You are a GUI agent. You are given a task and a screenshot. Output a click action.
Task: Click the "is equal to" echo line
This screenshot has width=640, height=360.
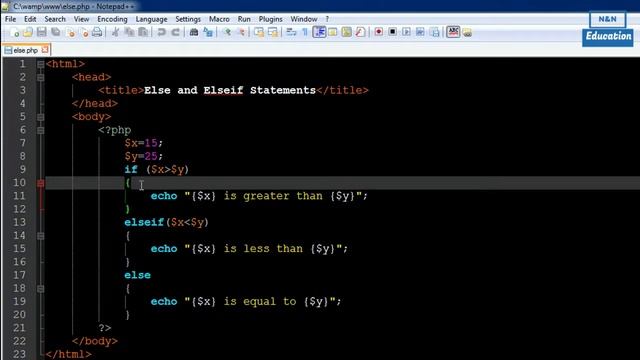point(246,302)
